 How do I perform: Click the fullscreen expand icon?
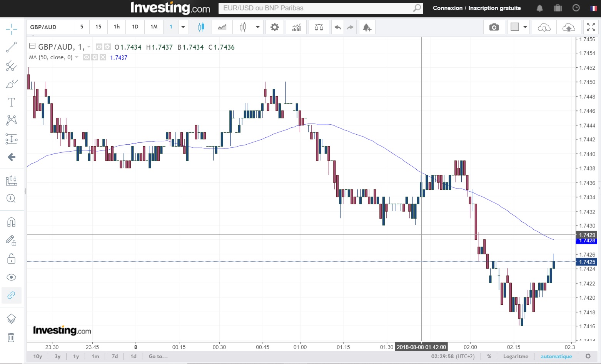coord(591,27)
